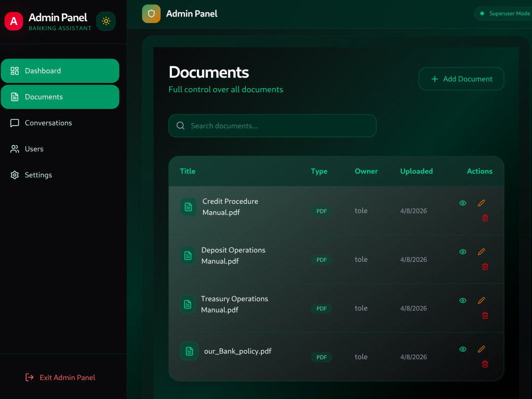Click PDF badge in Deposit Operations row
Viewport: 532px width, 399px height.
(x=321, y=260)
